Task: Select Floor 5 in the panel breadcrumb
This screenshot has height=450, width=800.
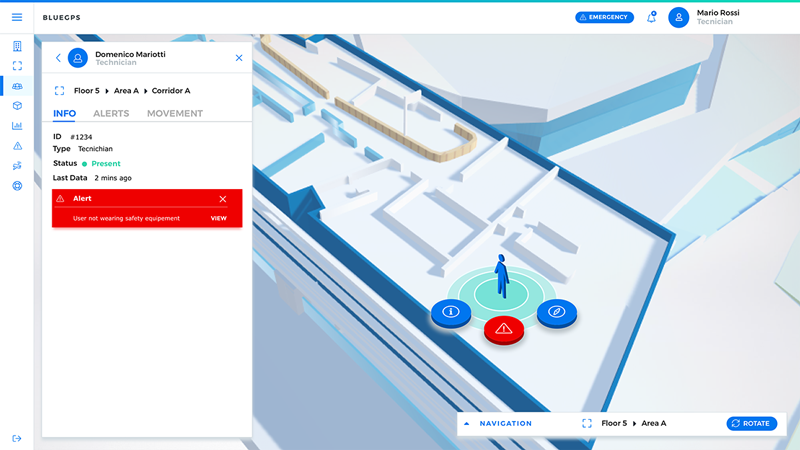Action: click(87, 91)
